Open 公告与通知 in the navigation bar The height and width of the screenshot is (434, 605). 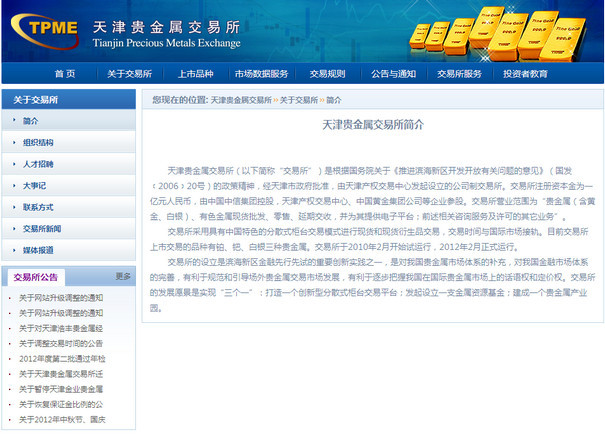tap(393, 74)
